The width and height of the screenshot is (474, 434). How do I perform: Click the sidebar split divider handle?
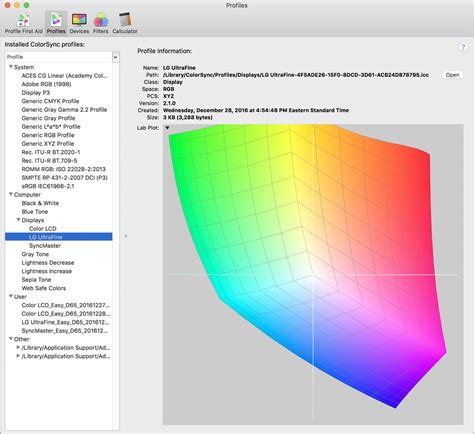[x=126, y=236]
